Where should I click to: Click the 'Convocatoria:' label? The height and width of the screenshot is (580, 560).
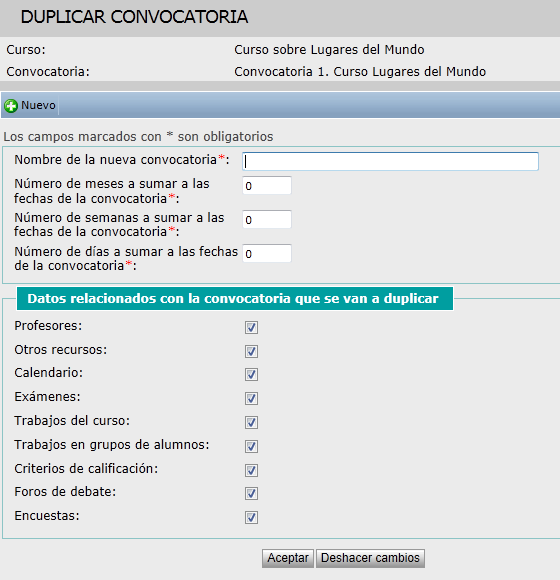[48, 71]
